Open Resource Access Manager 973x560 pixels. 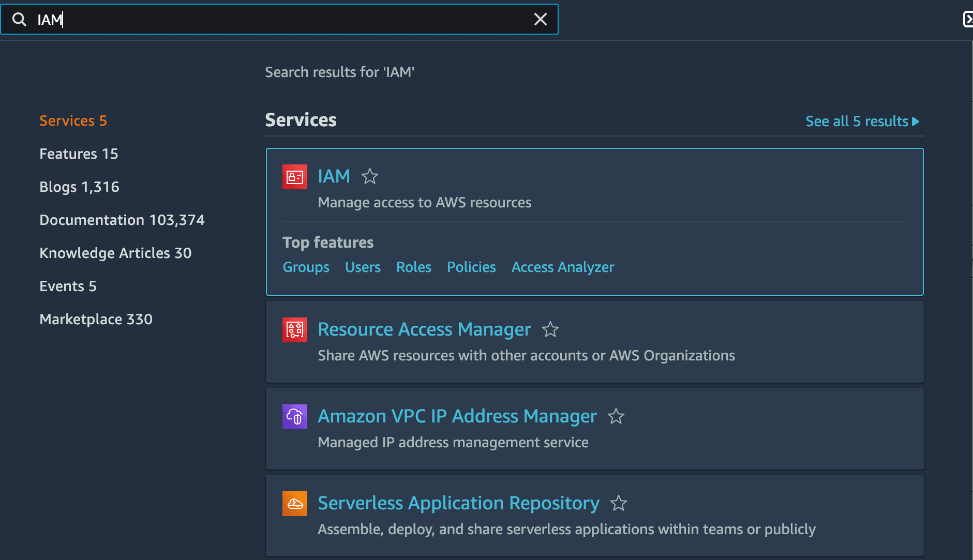point(424,329)
